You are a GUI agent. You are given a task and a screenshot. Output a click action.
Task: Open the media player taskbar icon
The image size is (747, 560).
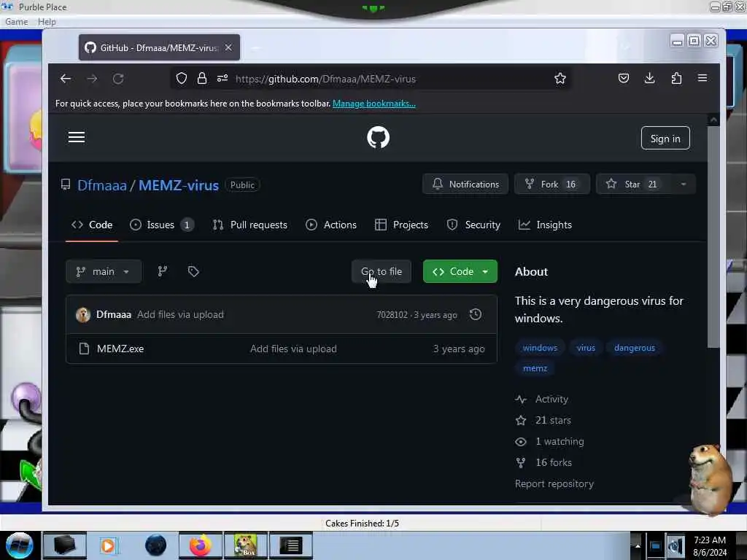pos(108,545)
